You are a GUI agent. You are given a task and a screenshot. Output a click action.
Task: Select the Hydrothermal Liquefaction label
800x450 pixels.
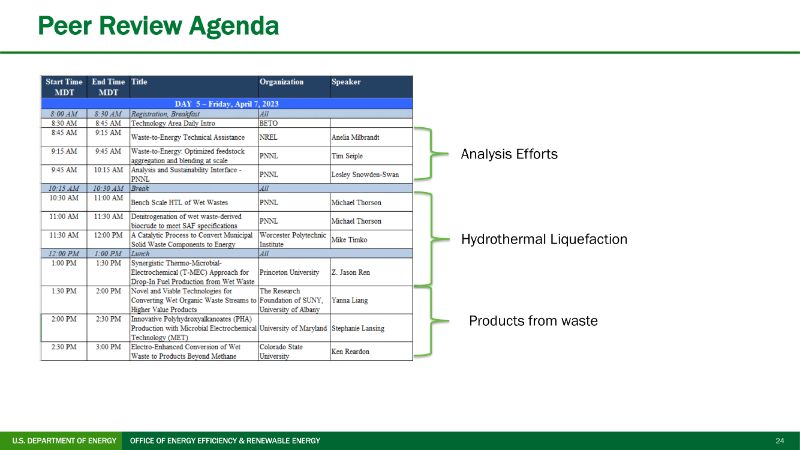click(x=542, y=240)
